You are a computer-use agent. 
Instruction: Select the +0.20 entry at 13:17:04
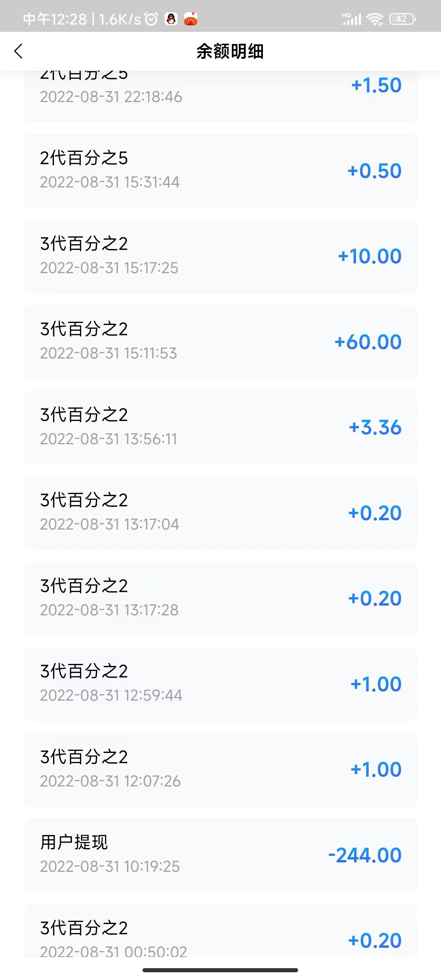(x=220, y=513)
